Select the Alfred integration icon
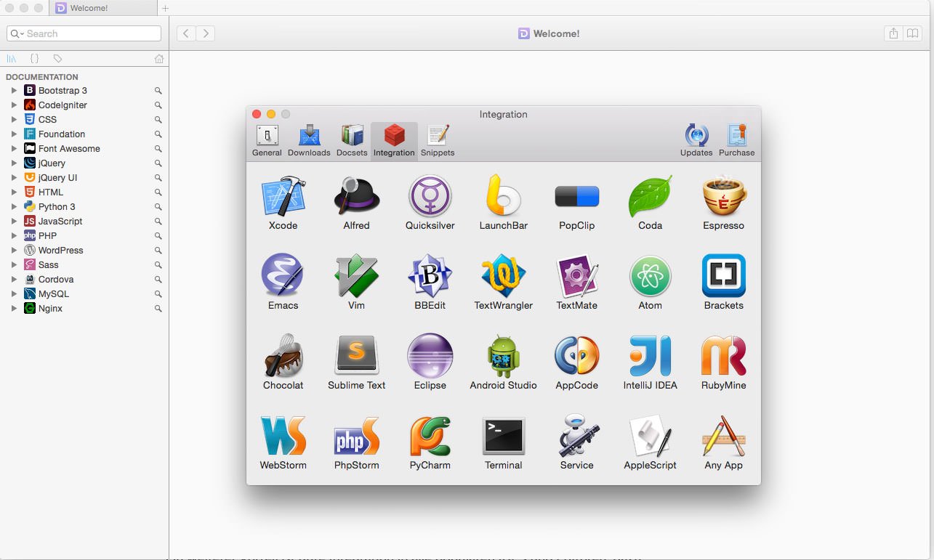This screenshot has width=934, height=560. tap(356, 196)
